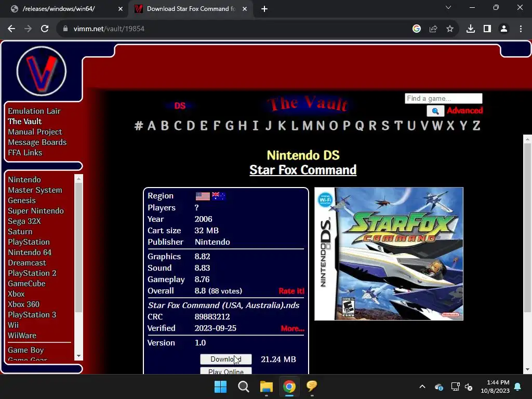Viewport: 532px width, 399px height.
Task: Open Message Boards sidebar link
Action: 37,142
